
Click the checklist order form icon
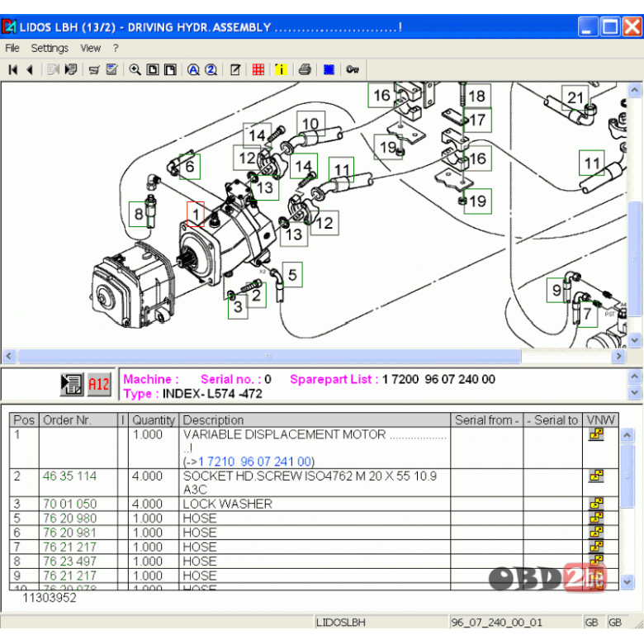[112, 70]
